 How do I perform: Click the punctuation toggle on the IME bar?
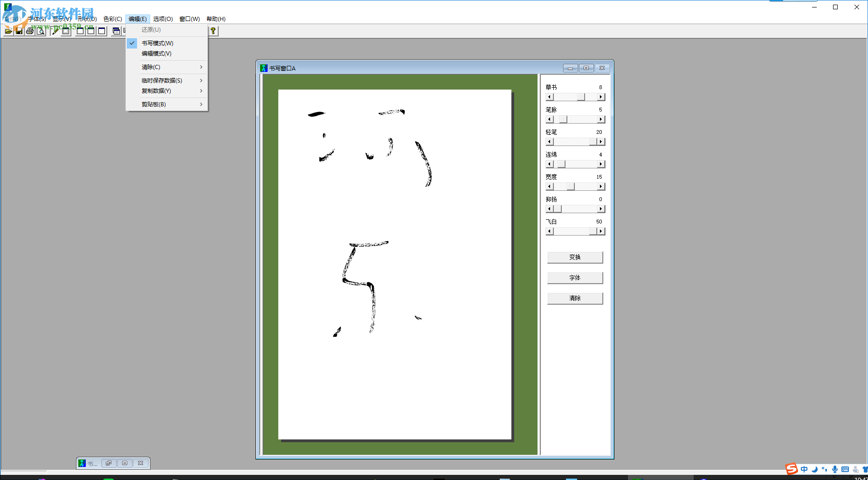(825, 469)
